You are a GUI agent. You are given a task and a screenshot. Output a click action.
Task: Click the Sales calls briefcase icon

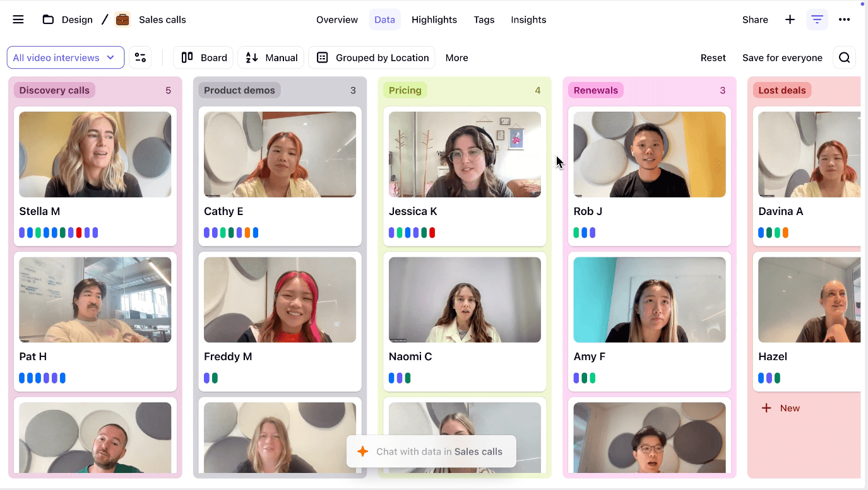click(x=122, y=20)
